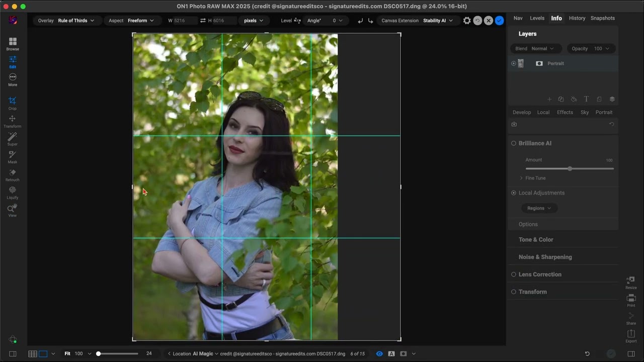The height and width of the screenshot is (362, 644).
Task: Select the Mask tool
Action: click(13, 157)
